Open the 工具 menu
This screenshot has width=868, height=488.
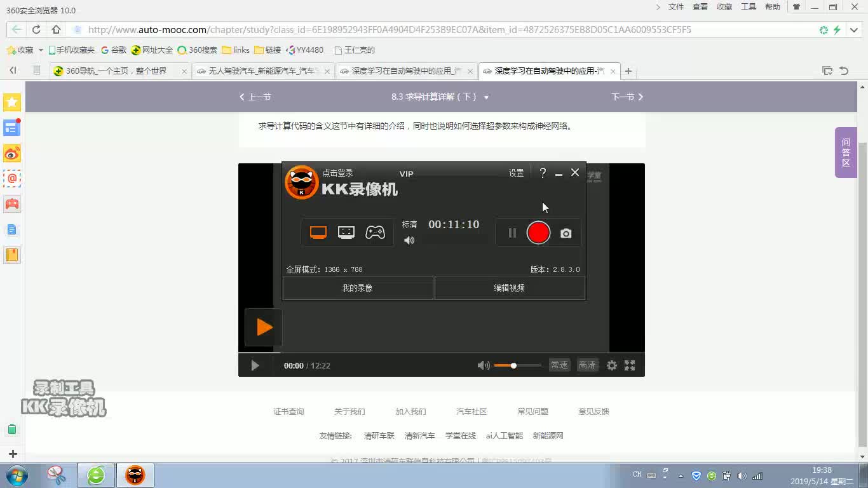tap(749, 7)
